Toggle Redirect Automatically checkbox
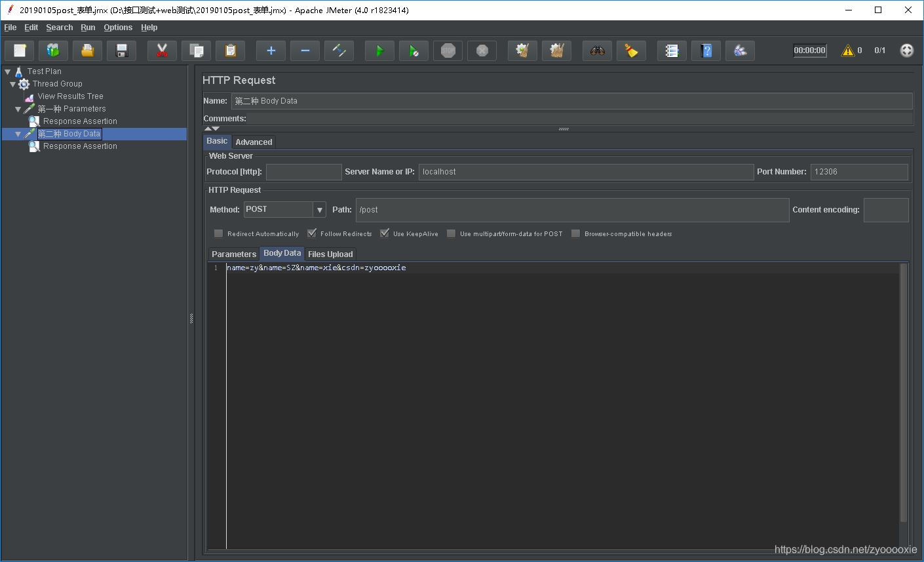 click(x=219, y=233)
